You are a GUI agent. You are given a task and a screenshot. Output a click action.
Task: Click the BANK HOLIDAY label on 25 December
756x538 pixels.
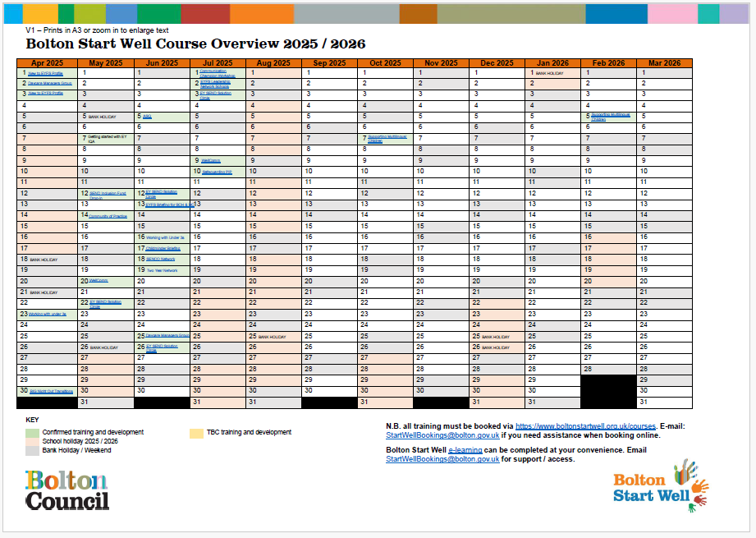pyautogui.click(x=496, y=338)
